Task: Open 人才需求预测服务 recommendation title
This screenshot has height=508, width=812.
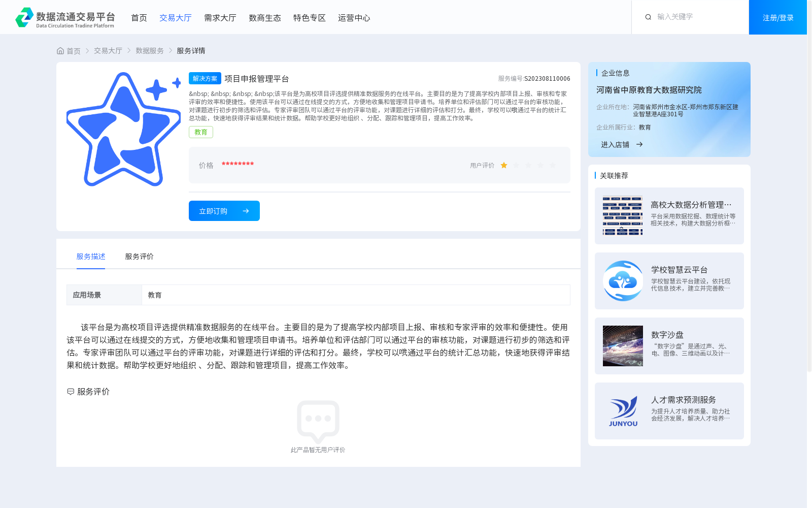Action: pos(684,400)
